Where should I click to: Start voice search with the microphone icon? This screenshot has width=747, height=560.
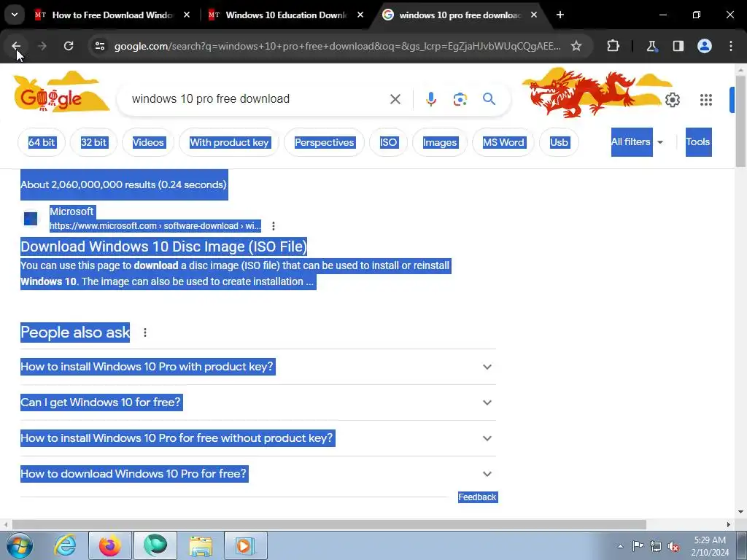(430, 99)
